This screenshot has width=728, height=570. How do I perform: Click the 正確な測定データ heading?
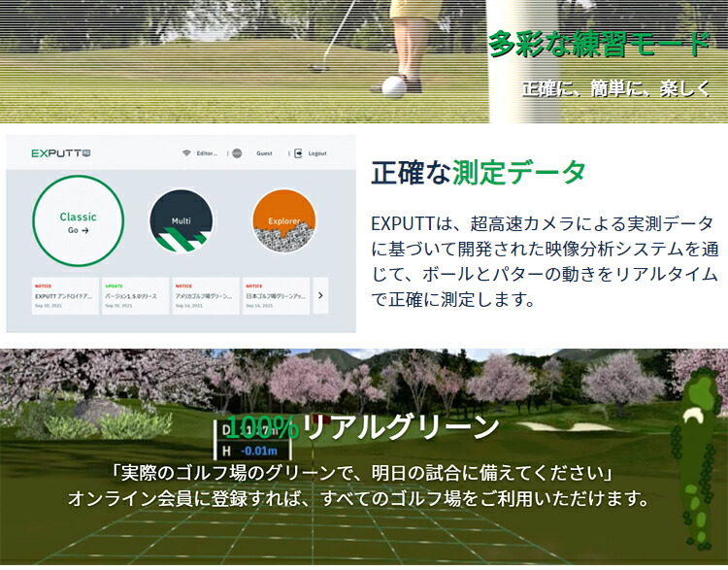tap(479, 172)
